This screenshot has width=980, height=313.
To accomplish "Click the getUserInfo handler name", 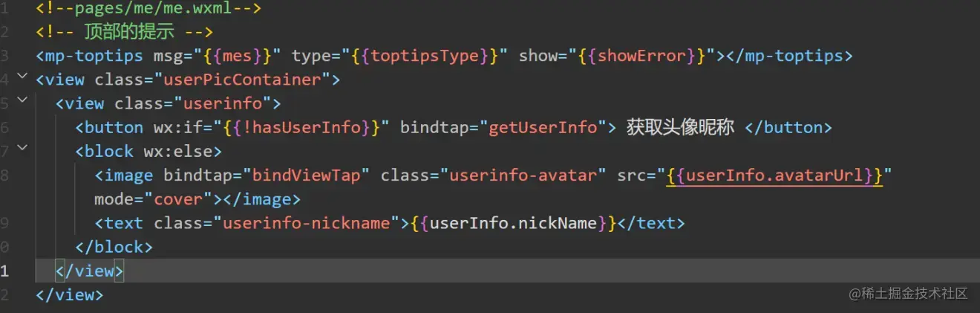I will coord(543,127).
